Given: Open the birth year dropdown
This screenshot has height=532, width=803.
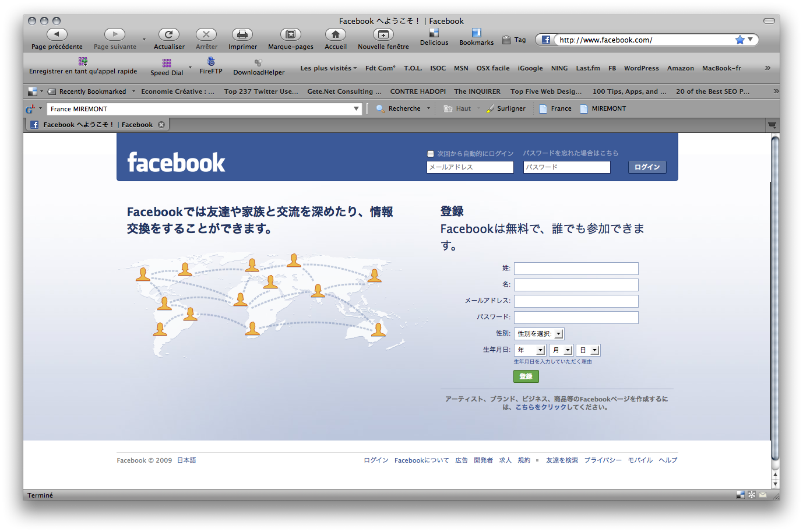Looking at the screenshot, I should click(530, 350).
